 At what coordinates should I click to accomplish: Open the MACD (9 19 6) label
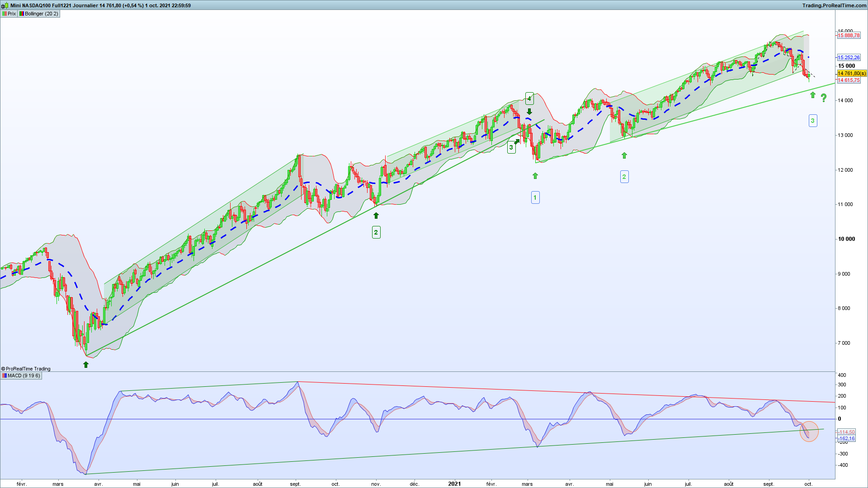pyautogui.click(x=21, y=375)
